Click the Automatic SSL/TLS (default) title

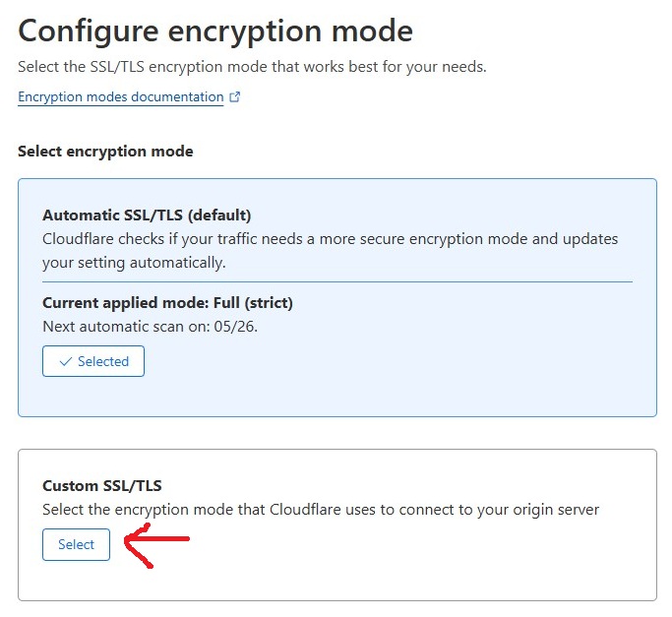147,215
